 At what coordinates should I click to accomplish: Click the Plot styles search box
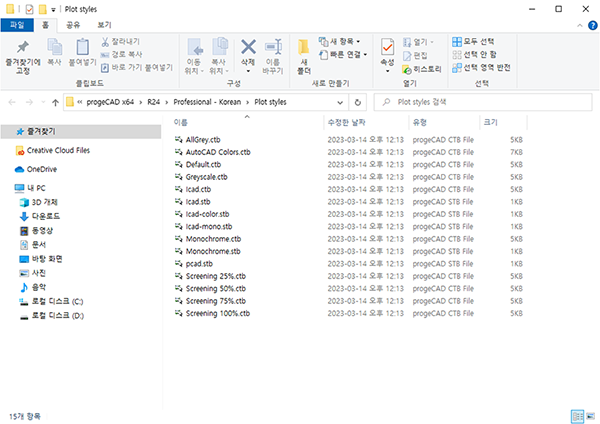coord(483,102)
